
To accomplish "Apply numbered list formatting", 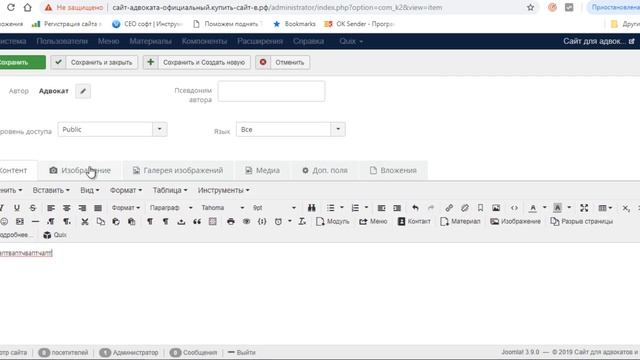I will (x=355, y=208).
